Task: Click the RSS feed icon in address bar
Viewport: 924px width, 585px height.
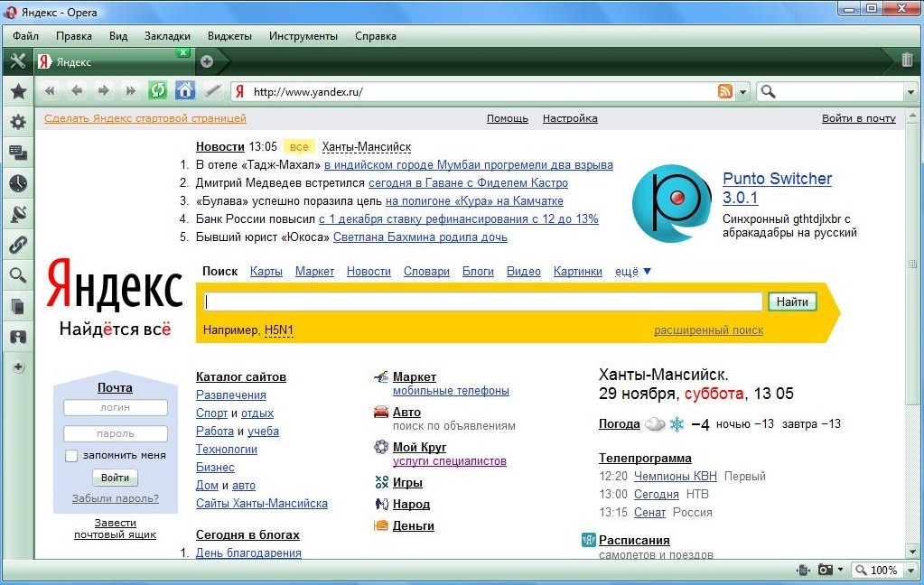Action: coord(724,91)
